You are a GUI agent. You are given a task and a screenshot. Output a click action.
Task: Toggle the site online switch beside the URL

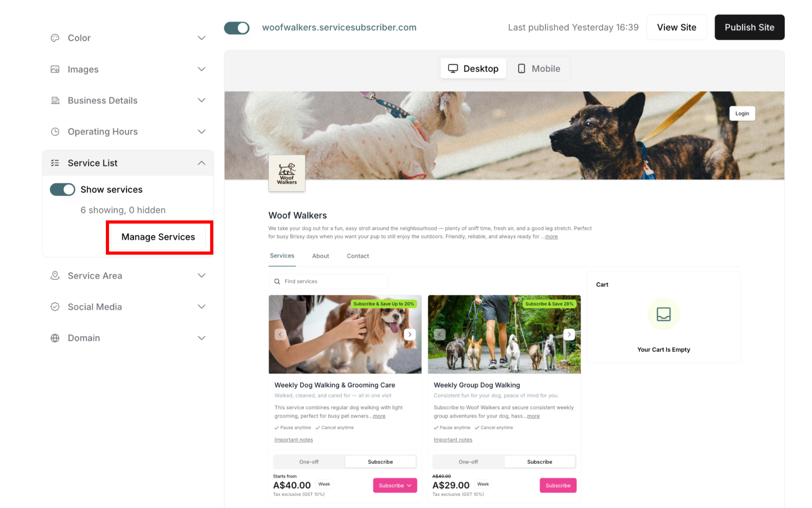[237, 28]
